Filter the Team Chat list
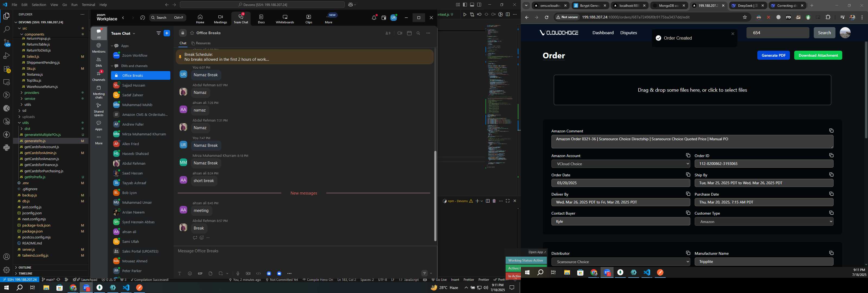The height and width of the screenshot is (293, 868). point(158,33)
